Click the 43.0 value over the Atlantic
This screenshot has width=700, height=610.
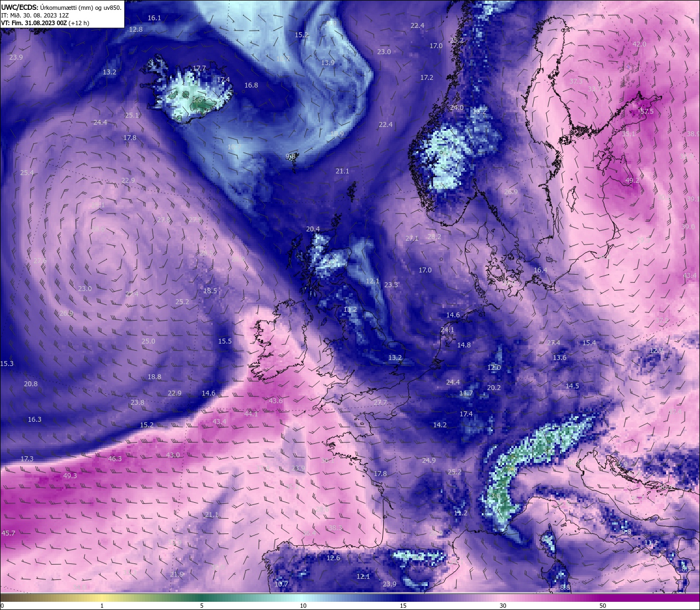click(173, 455)
